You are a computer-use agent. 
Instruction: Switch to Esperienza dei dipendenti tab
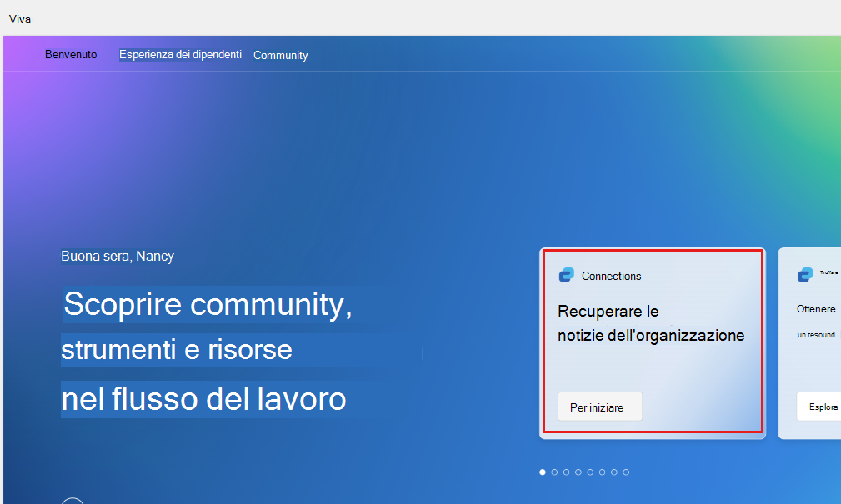point(180,55)
